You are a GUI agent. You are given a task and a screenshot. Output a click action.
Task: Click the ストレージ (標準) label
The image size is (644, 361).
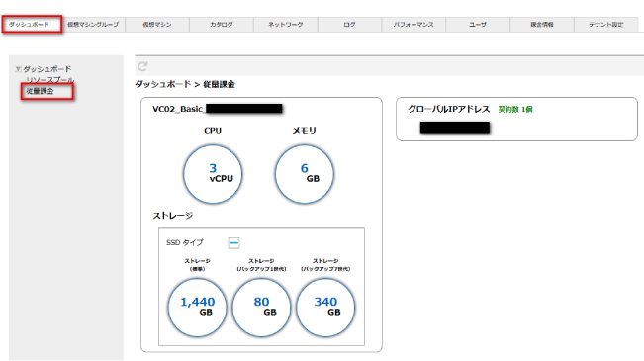tap(197, 265)
